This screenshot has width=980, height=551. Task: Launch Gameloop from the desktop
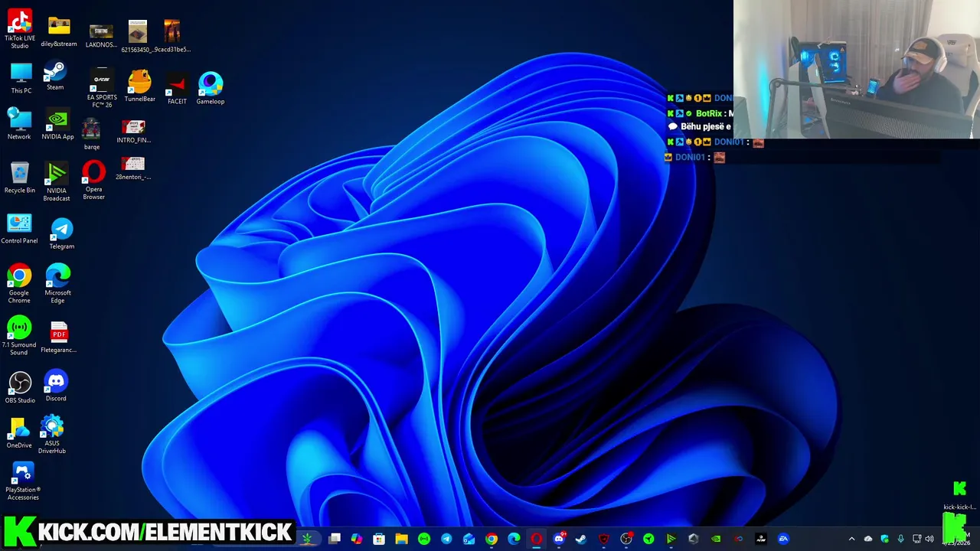tap(211, 89)
